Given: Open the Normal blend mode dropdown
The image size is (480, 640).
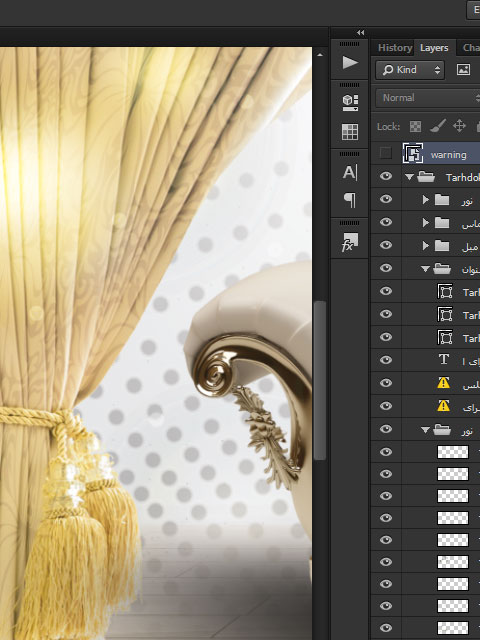Looking at the screenshot, I should coord(427,98).
